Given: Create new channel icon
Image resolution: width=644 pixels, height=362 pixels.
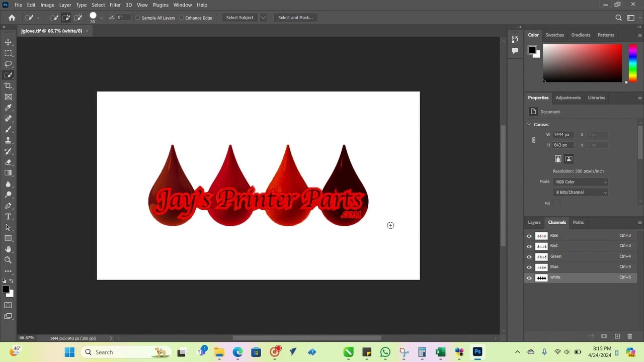Looking at the screenshot, I should 617,336.
